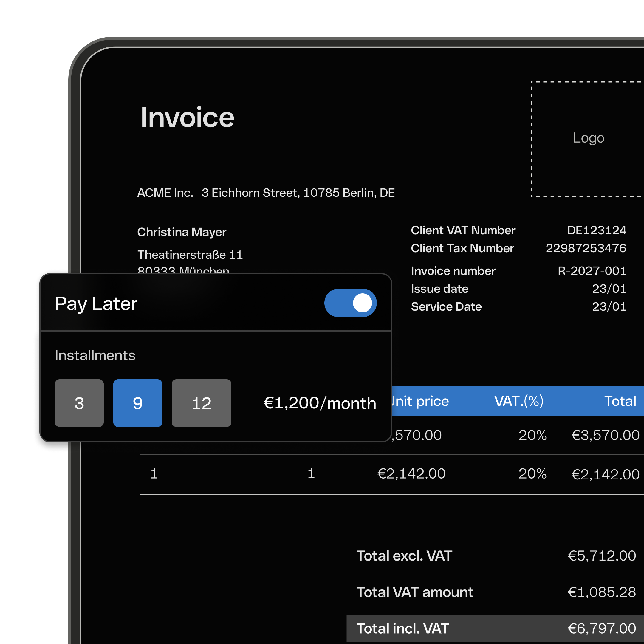Click client VAT number DE123124

click(x=596, y=230)
